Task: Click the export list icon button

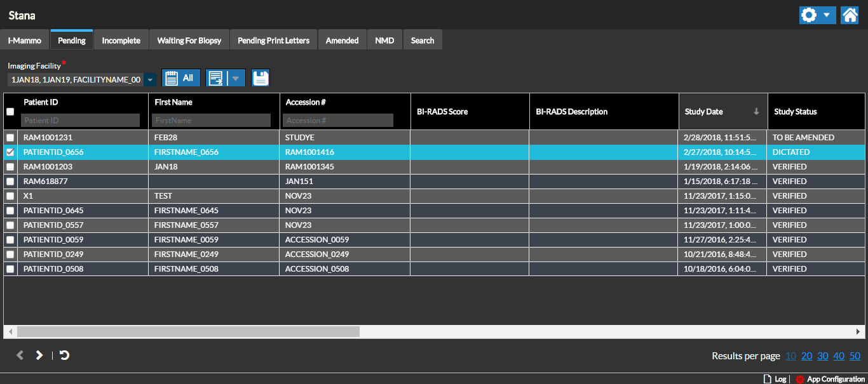Action: [x=216, y=78]
